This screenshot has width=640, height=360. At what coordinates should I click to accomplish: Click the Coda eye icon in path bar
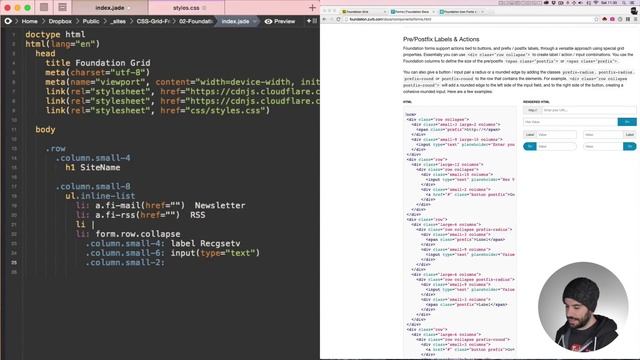tap(8, 21)
